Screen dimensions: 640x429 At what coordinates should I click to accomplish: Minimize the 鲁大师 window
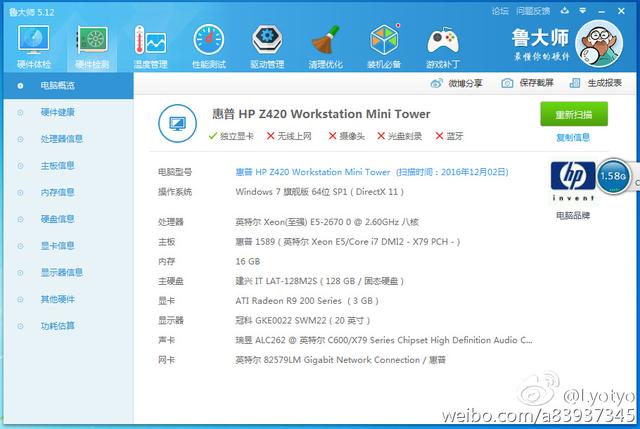coord(601,11)
